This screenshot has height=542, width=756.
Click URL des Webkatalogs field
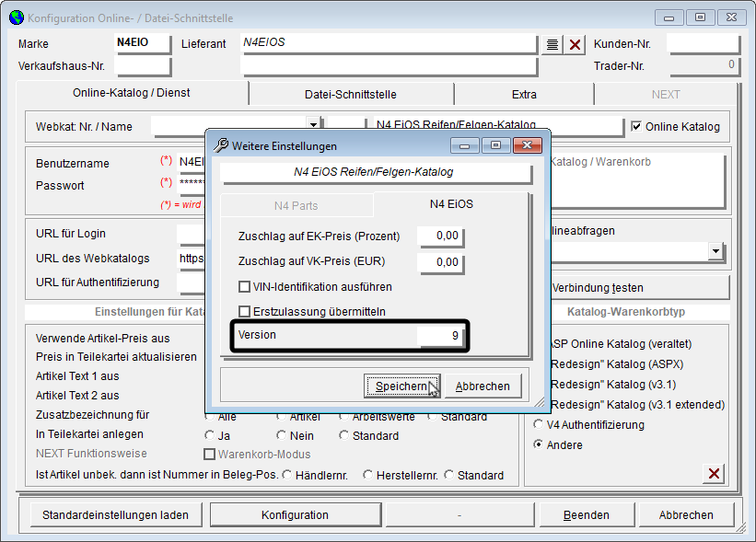(x=192, y=259)
